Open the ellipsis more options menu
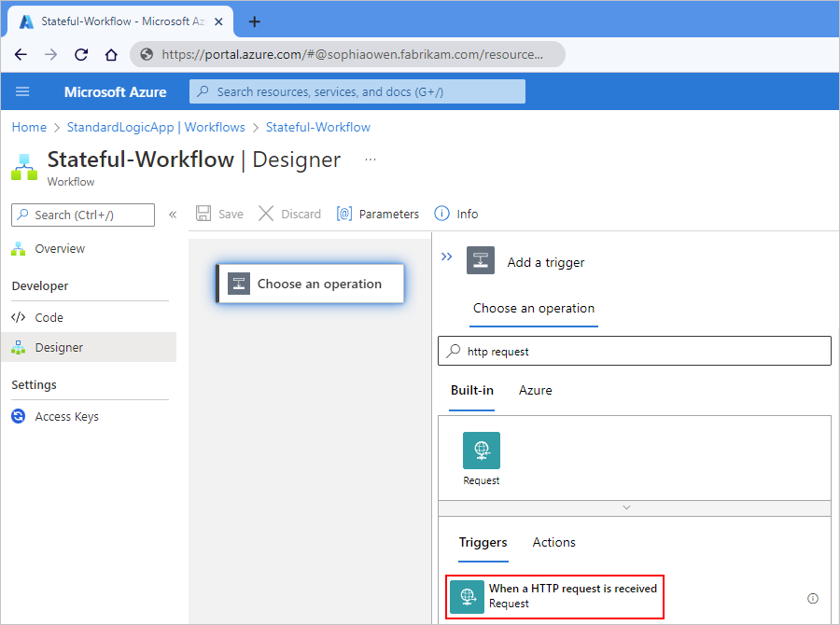 click(x=371, y=160)
